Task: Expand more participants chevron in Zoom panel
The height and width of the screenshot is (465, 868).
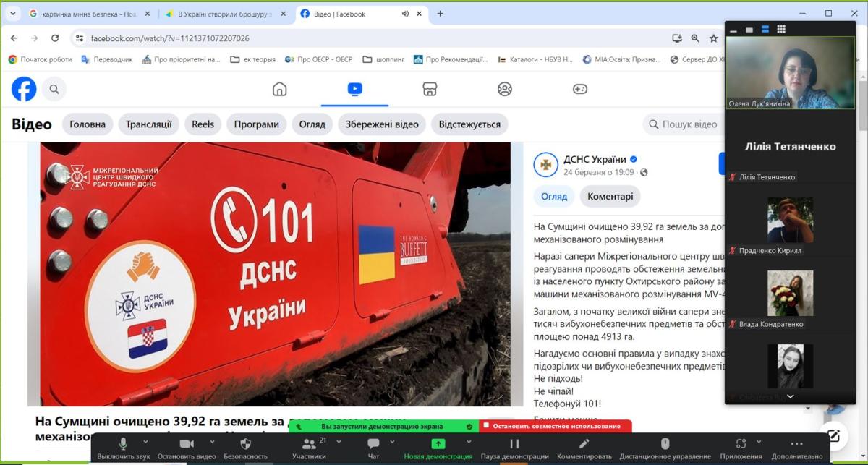Action: coord(790,396)
